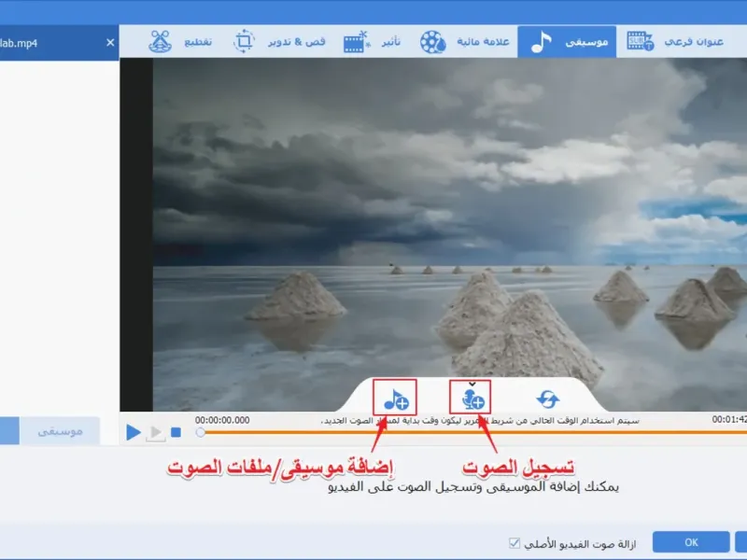747x560 pixels.
Task: Play the video preview
Action: click(x=134, y=432)
